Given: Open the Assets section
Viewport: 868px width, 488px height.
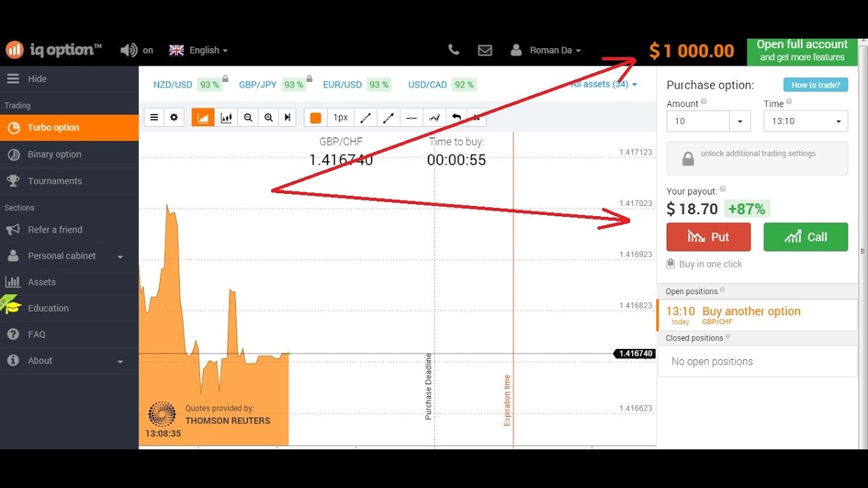Looking at the screenshot, I should pos(69,282).
